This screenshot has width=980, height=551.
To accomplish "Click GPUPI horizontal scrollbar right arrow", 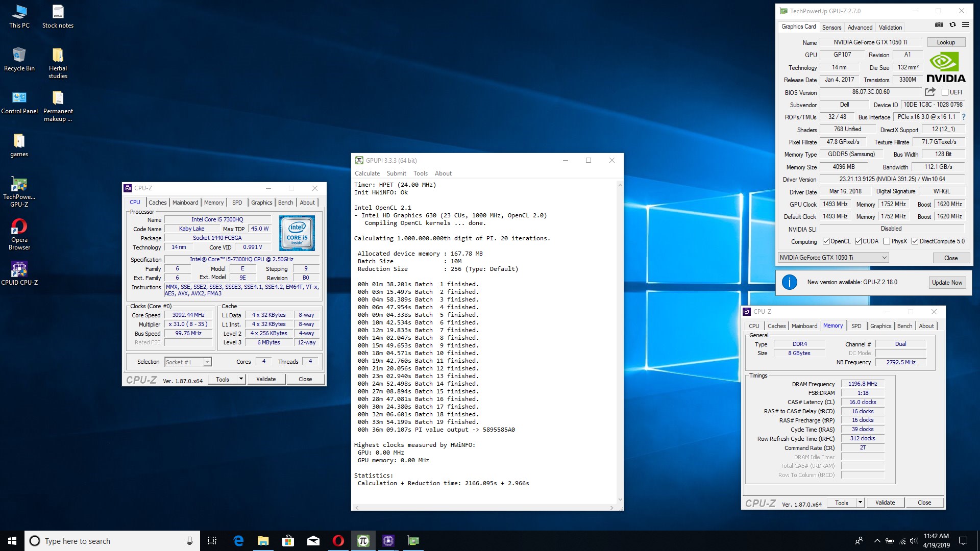I will pyautogui.click(x=611, y=508).
